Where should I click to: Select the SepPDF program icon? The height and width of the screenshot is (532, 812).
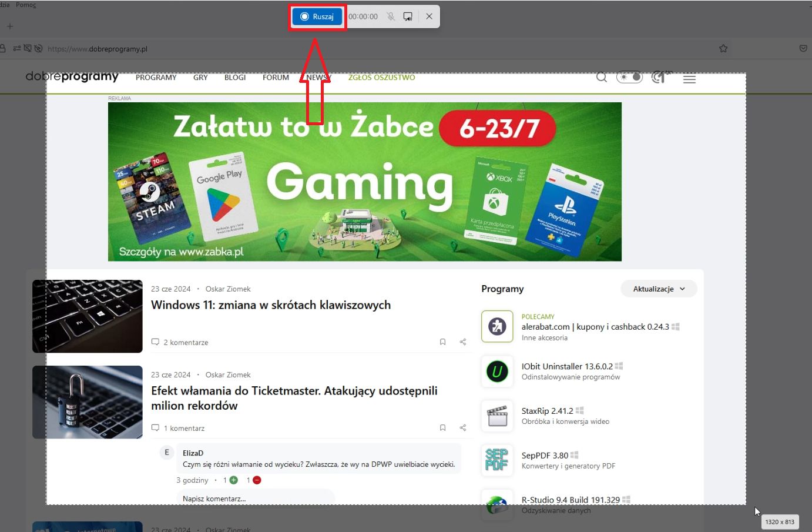click(x=496, y=460)
